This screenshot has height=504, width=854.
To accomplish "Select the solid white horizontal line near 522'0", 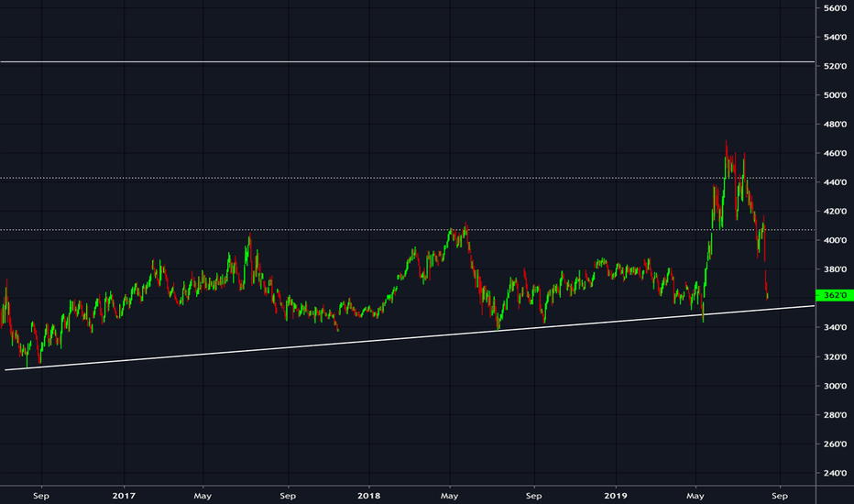I will (408, 62).
